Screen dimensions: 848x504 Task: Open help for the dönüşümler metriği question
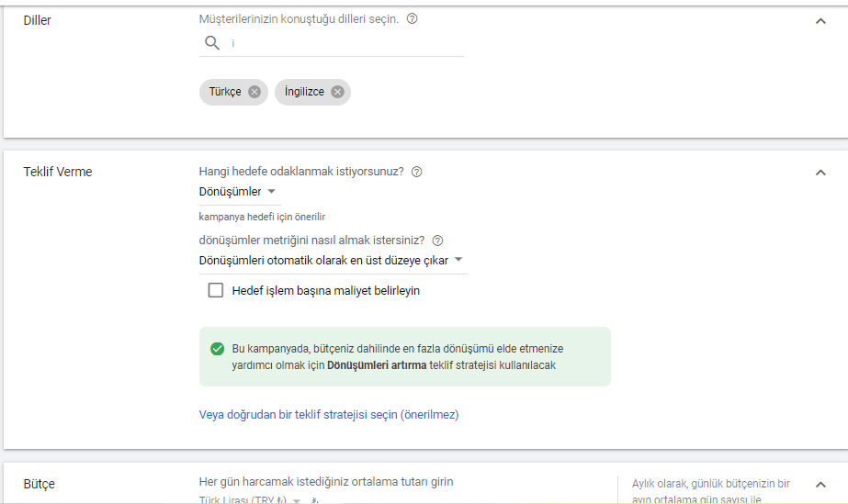tap(437, 241)
